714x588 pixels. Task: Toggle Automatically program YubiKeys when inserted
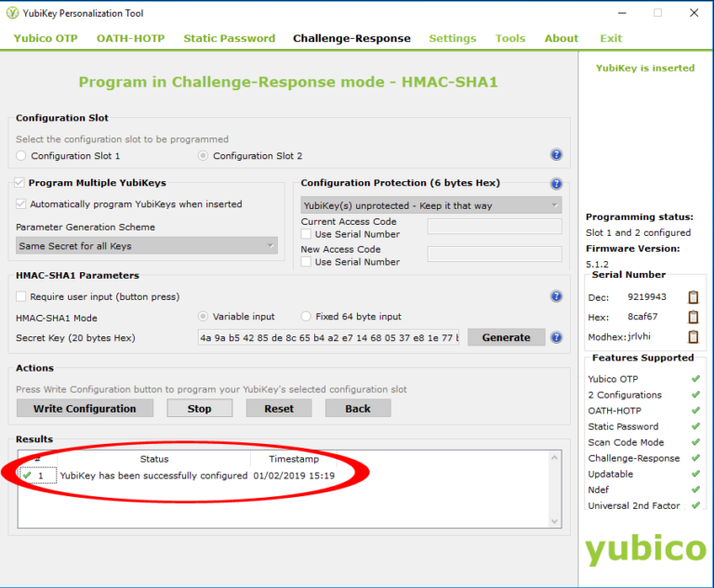pos(21,203)
